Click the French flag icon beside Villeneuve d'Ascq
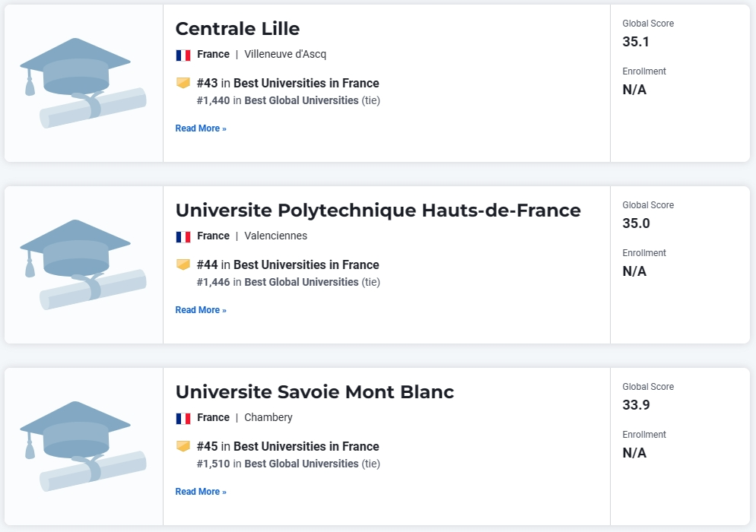 point(183,55)
